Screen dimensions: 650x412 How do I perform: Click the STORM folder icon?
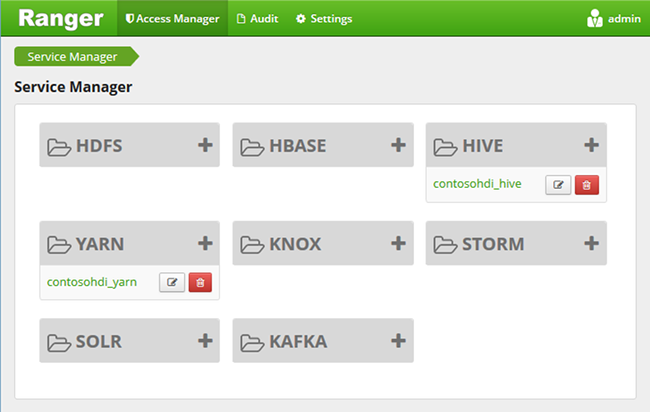[445, 245]
